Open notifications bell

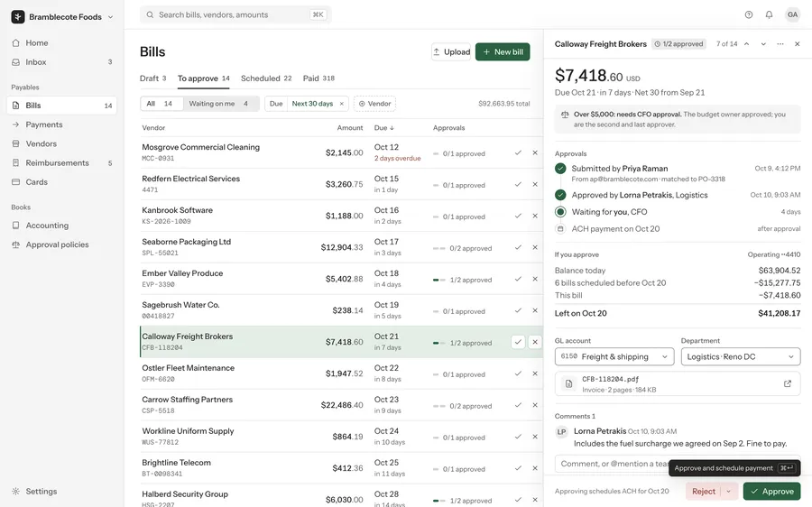pyautogui.click(x=769, y=15)
